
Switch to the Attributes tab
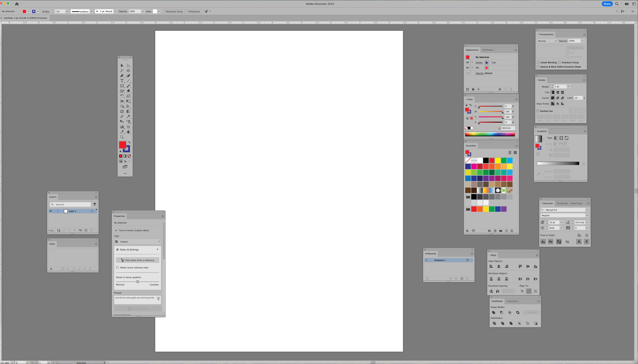tap(487, 50)
